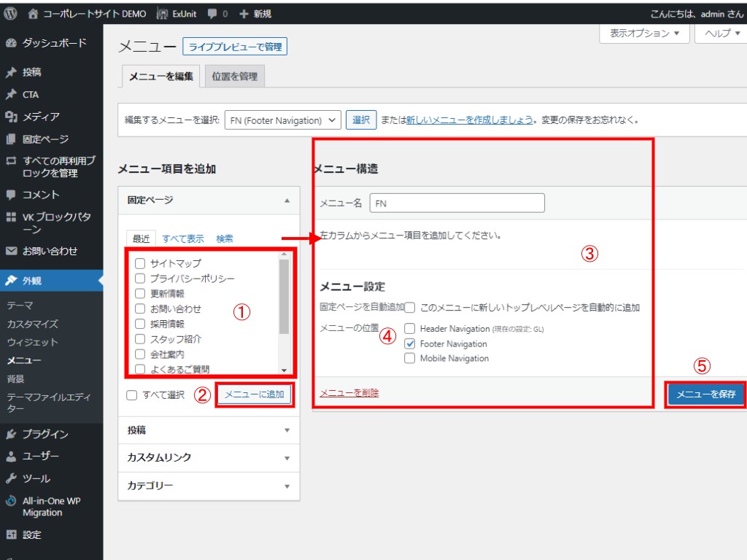Click the メニューを削除 delete link
This screenshot has height=560, width=747.
[349, 393]
